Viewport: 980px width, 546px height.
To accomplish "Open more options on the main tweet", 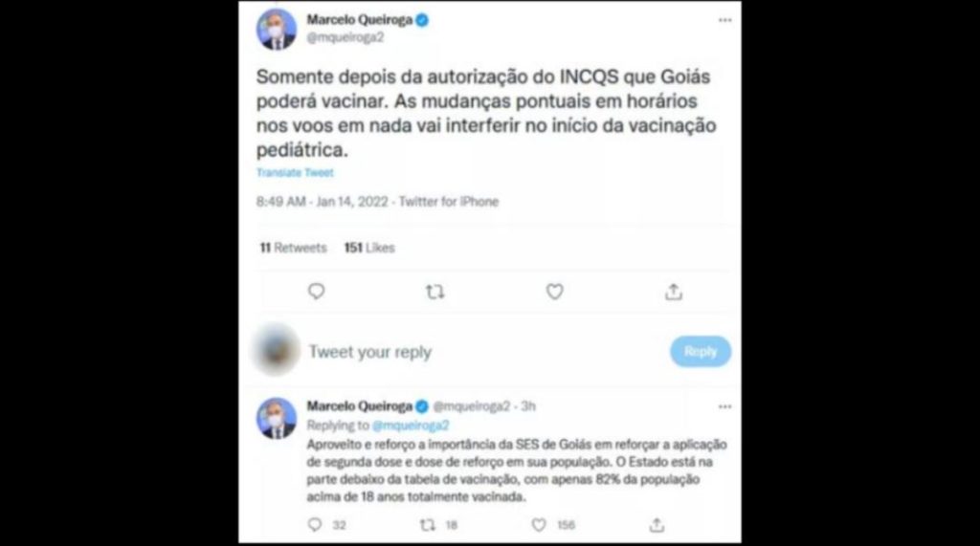I will tap(725, 20).
